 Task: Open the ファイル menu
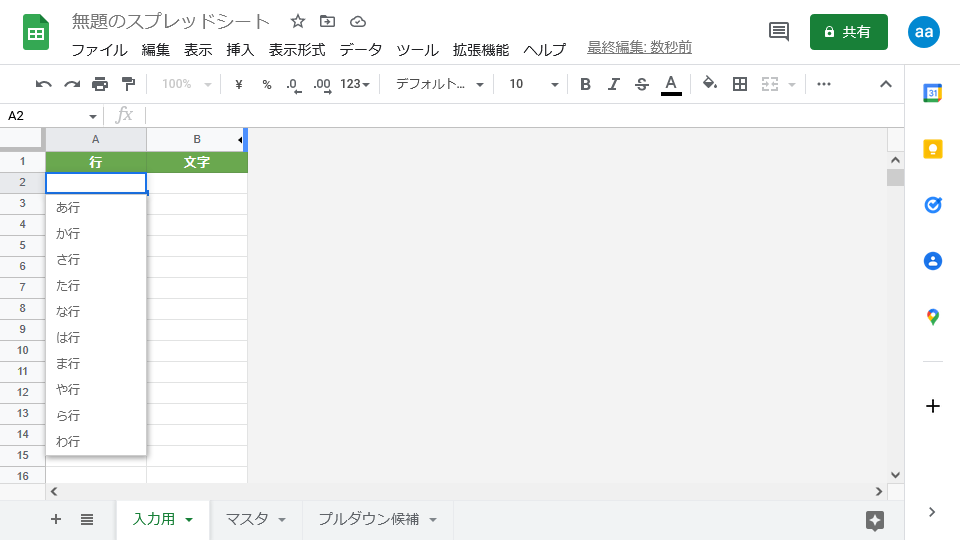point(99,50)
